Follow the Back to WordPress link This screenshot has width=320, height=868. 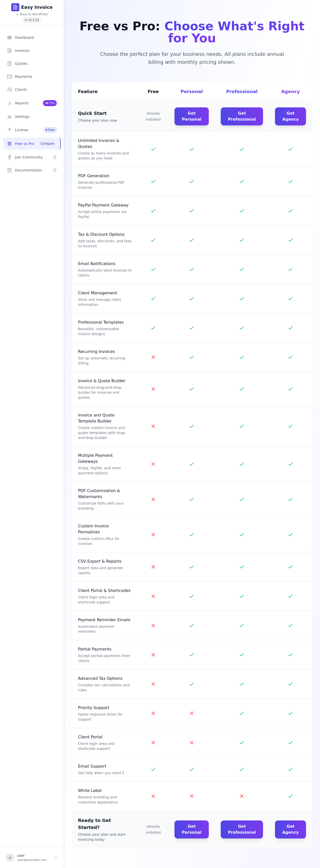tap(32, 14)
